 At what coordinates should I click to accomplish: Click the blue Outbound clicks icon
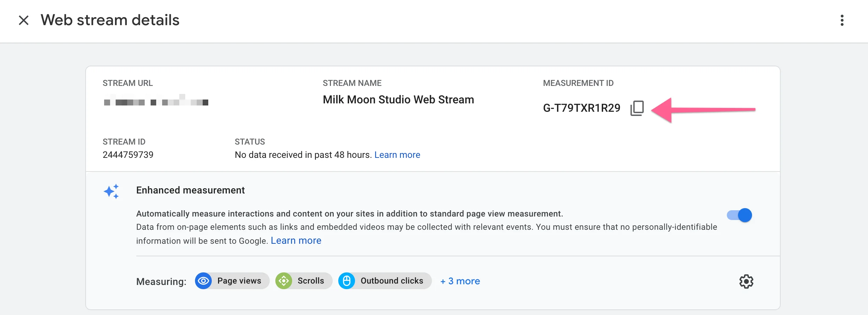point(347,281)
